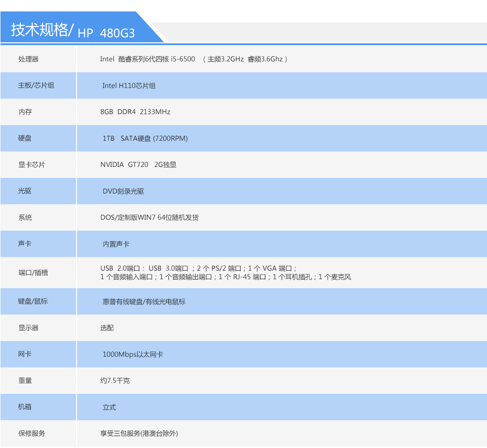Click the USB 2.0端口 ports line

pyautogui.click(x=198, y=268)
